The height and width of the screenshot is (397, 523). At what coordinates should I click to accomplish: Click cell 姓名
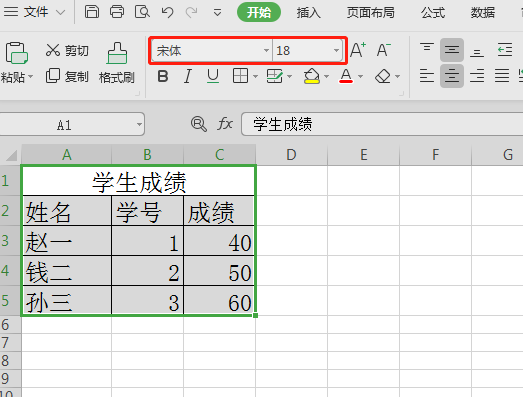click(67, 211)
